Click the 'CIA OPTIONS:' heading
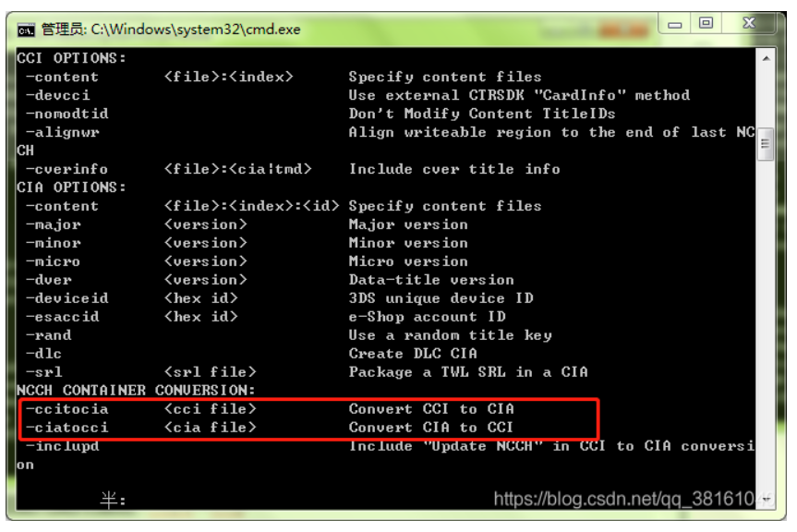 71,187
